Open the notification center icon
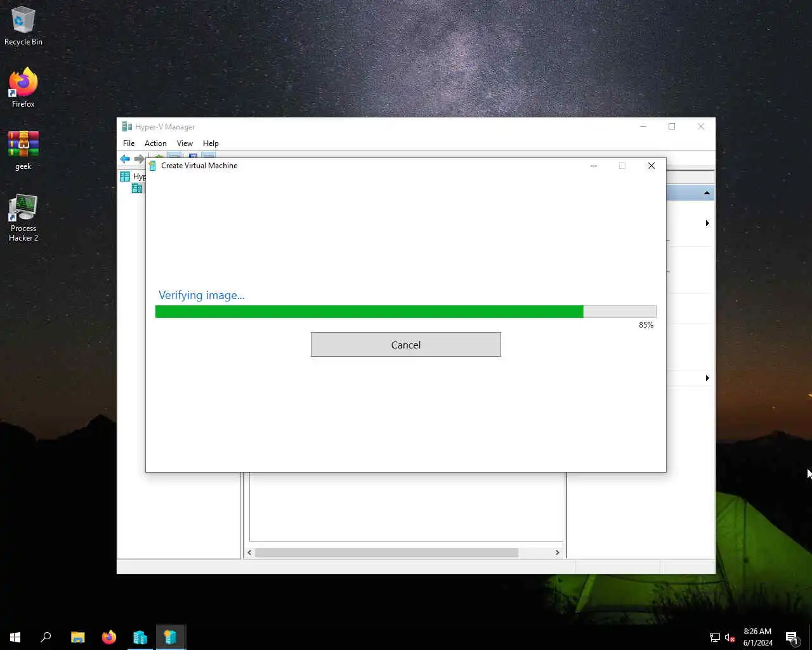The width and height of the screenshot is (812, 650). point(792,637)
